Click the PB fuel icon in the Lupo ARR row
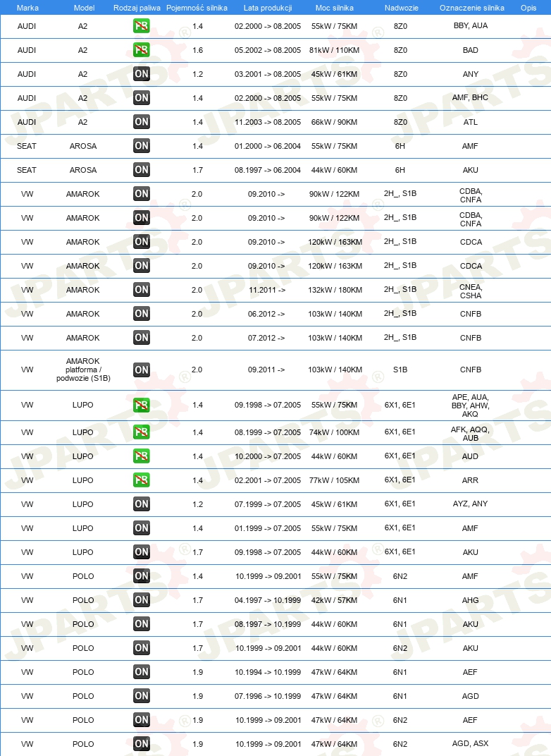551x756 pixels. point(141,480)
